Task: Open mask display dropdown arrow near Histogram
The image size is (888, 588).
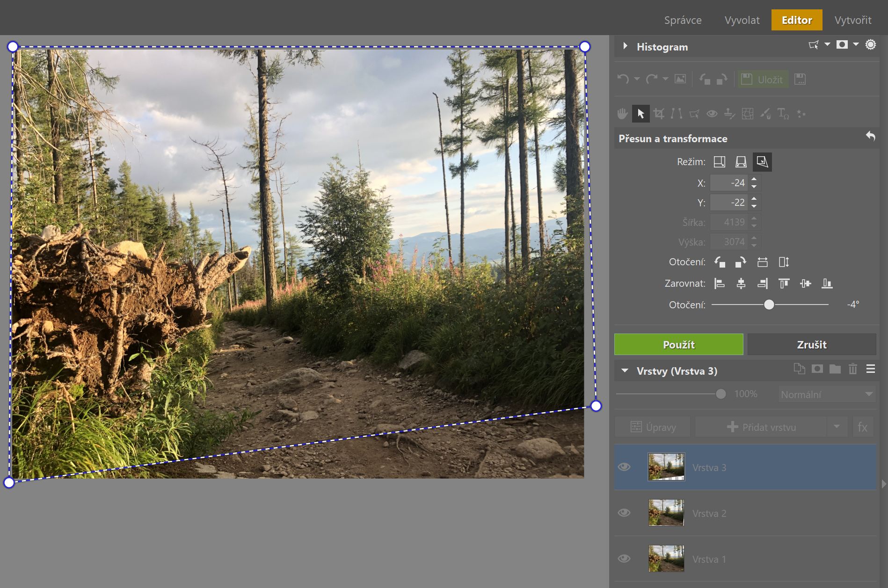Action: click(x=856, y=44)
